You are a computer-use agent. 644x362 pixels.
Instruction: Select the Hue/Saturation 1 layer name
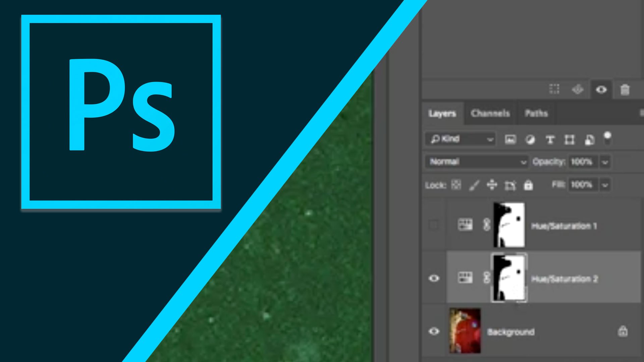[564, 226]
